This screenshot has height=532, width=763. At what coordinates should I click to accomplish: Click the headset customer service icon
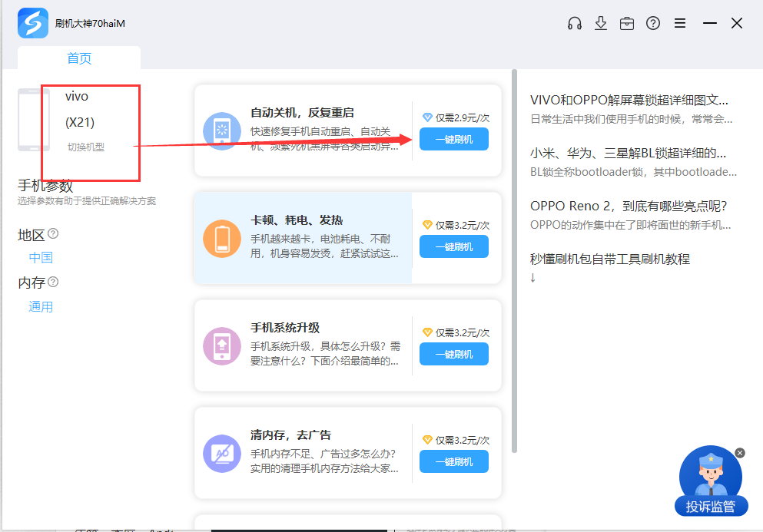pos(574,23)
